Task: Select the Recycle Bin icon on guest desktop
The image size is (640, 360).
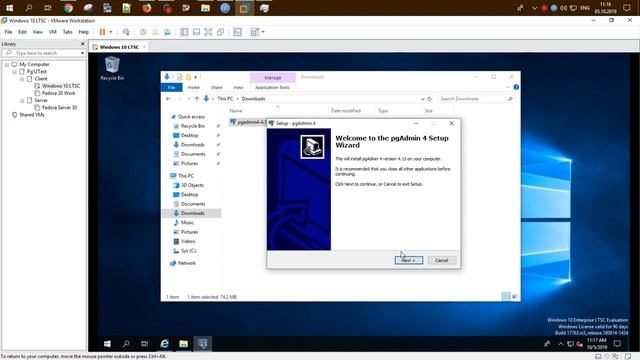Action: (112, 68)
